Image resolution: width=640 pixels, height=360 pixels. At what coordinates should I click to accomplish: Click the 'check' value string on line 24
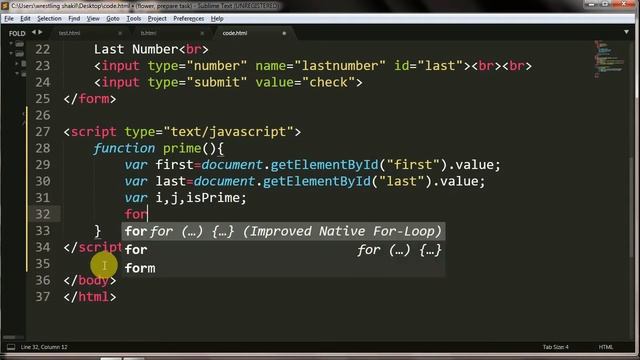329,82
